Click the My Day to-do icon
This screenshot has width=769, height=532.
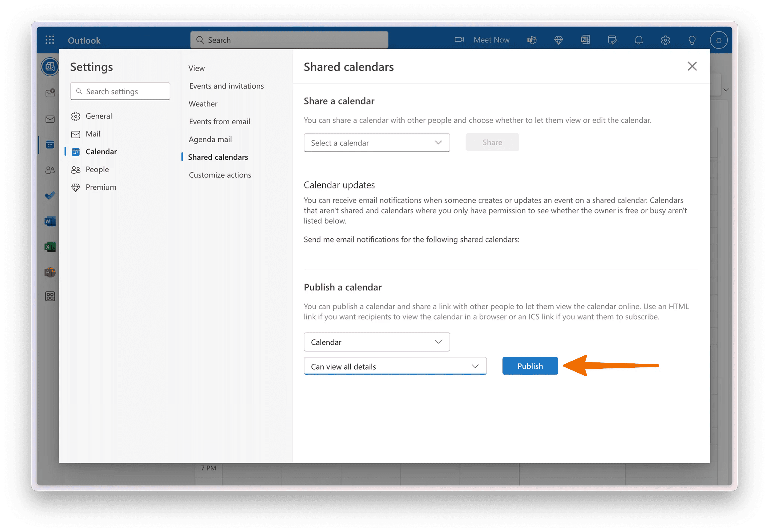[612, 40]
